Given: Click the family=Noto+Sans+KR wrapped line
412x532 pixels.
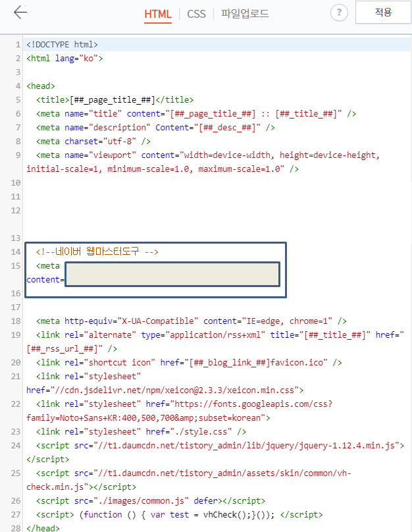Looking at the screenshot, I should [148, 418].
